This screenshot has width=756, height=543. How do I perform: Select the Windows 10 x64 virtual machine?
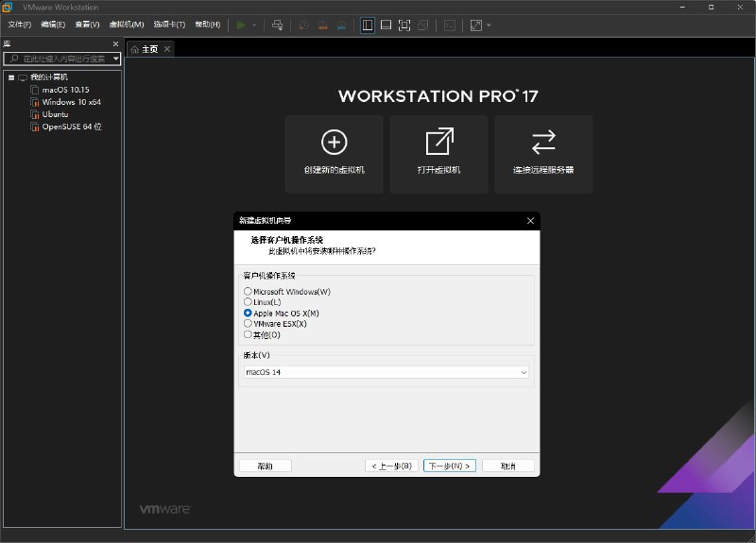click(72, 102)
